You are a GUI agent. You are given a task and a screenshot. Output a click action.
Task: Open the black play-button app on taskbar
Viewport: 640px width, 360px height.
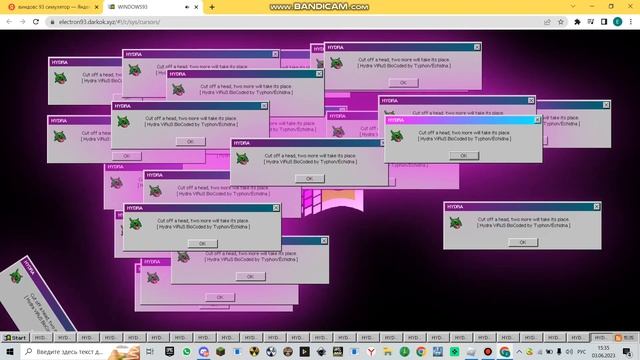point(304,351)
